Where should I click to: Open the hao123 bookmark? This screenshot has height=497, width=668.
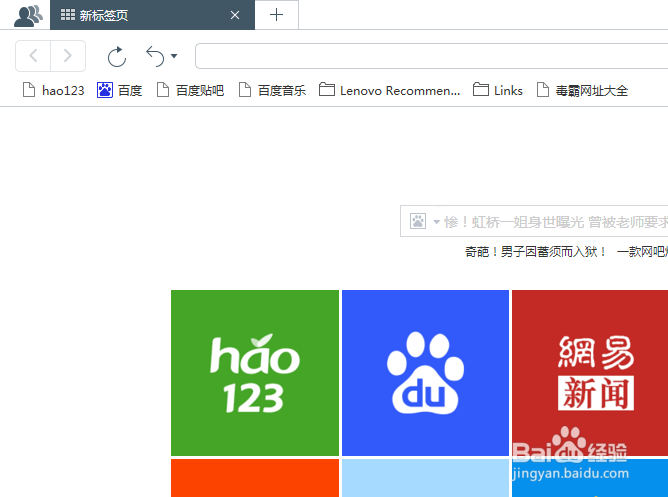[x=53, y=90]
